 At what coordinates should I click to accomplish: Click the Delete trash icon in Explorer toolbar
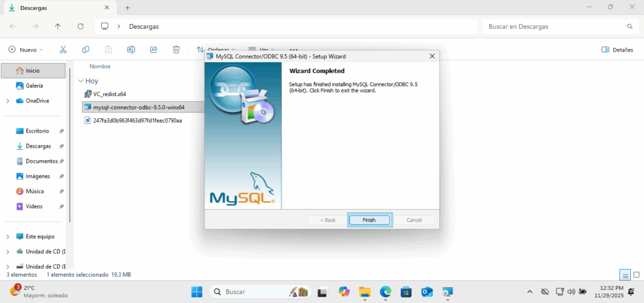176,50
